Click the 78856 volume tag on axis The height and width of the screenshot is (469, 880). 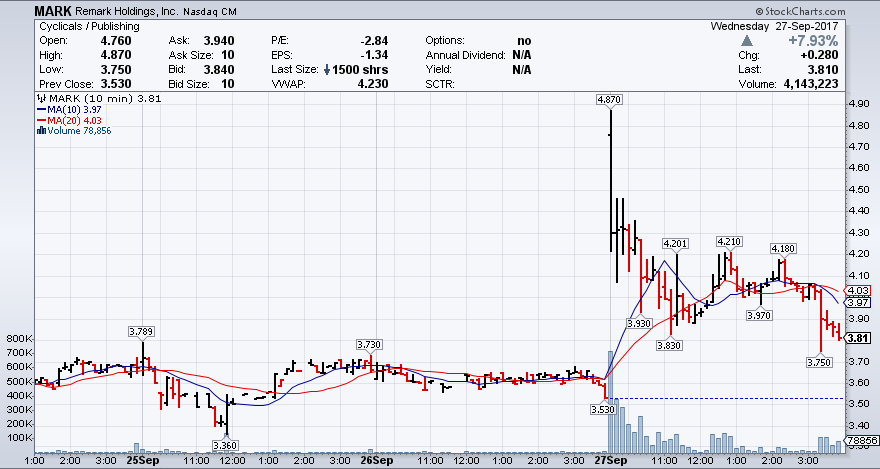tap(861, 440)
